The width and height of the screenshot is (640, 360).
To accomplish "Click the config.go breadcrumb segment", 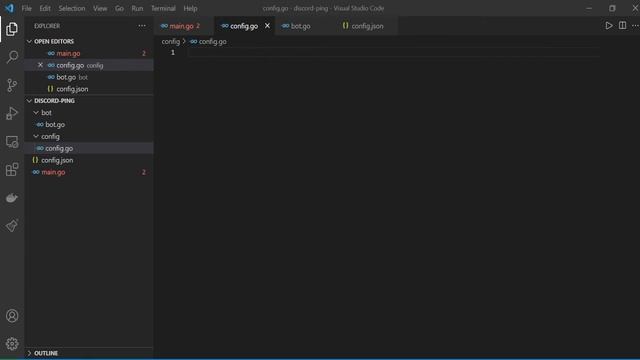I will coord(209,41).
